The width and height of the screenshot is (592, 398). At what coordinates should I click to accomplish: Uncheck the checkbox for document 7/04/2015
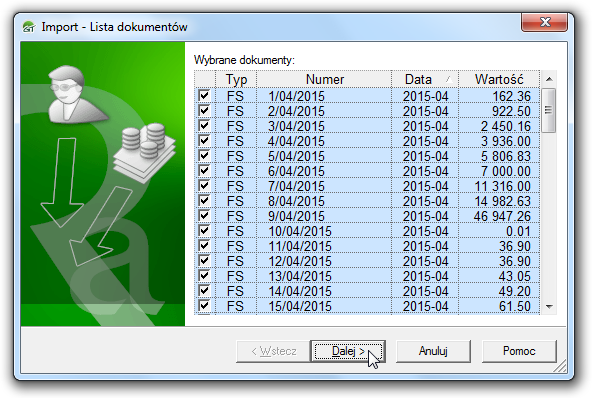click(x=204, y=185)
